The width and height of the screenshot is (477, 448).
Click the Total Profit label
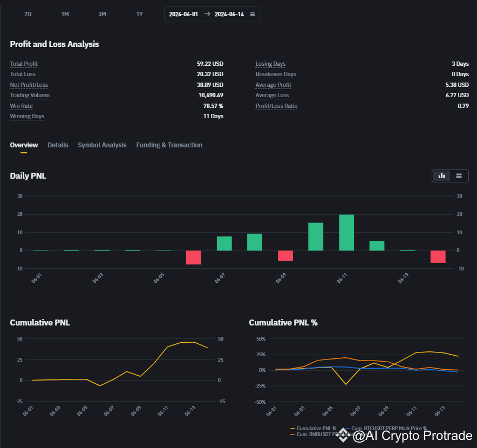(24, 64)
